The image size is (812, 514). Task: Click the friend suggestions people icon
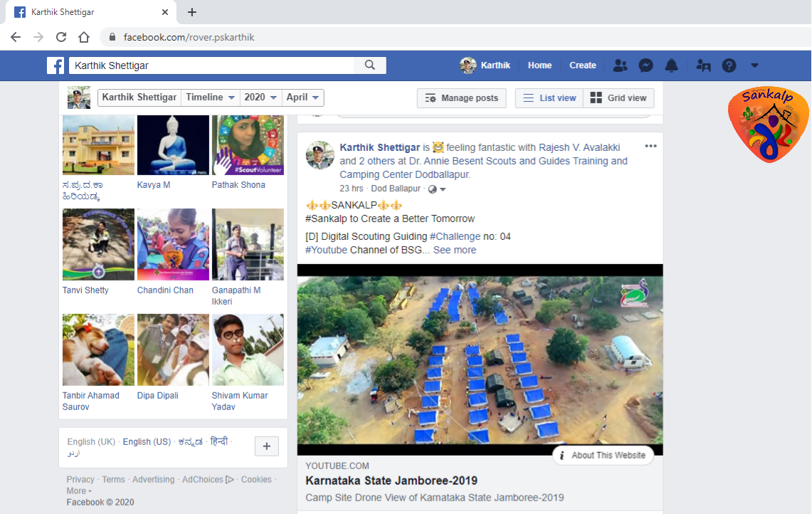[x=703, y=65]
